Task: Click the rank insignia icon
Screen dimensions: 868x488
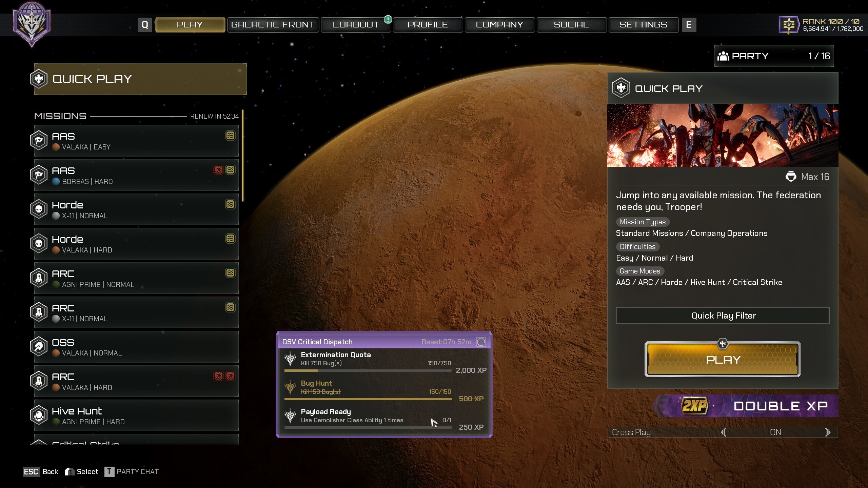Action: pos(789,25)
